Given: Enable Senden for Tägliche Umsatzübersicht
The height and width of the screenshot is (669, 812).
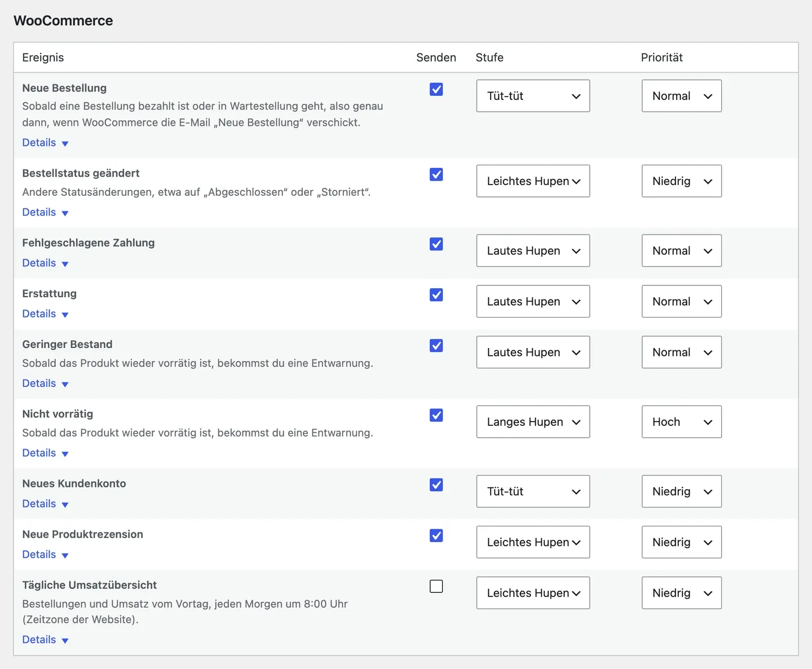Looking at the screenshot, I should tap(436, 586).
